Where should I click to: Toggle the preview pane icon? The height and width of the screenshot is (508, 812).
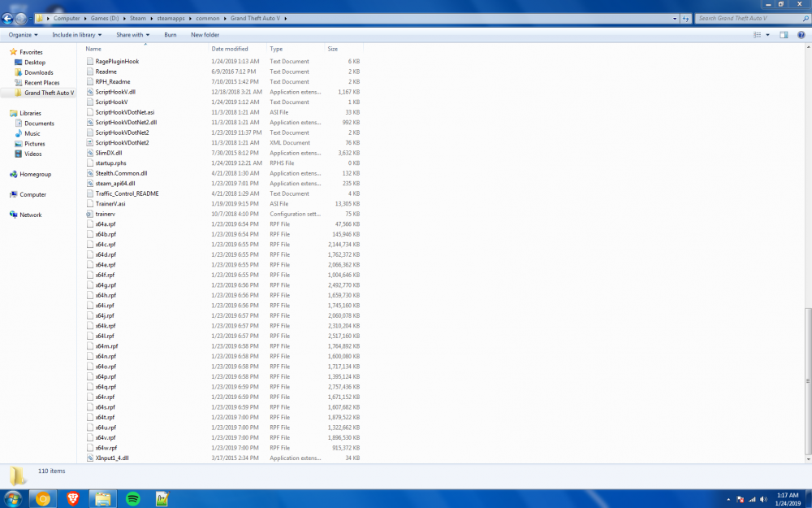pos(784,35)
